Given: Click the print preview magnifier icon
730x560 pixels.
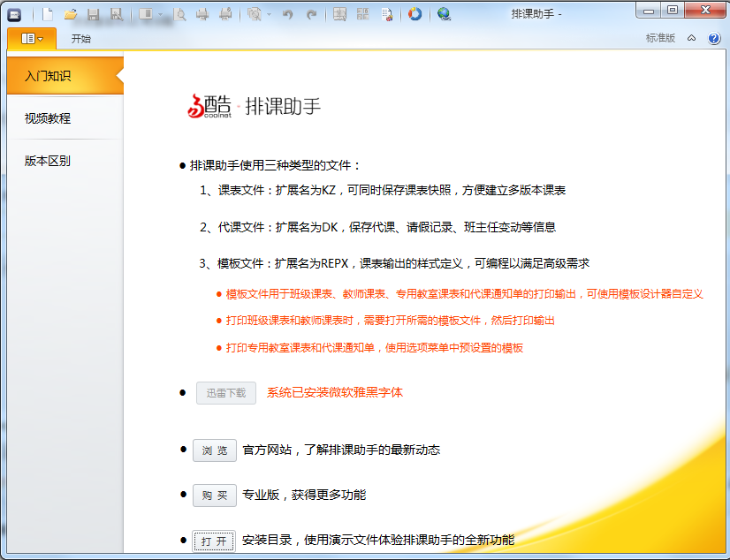Looking at the screenshot, I should [x=180, y=14].
